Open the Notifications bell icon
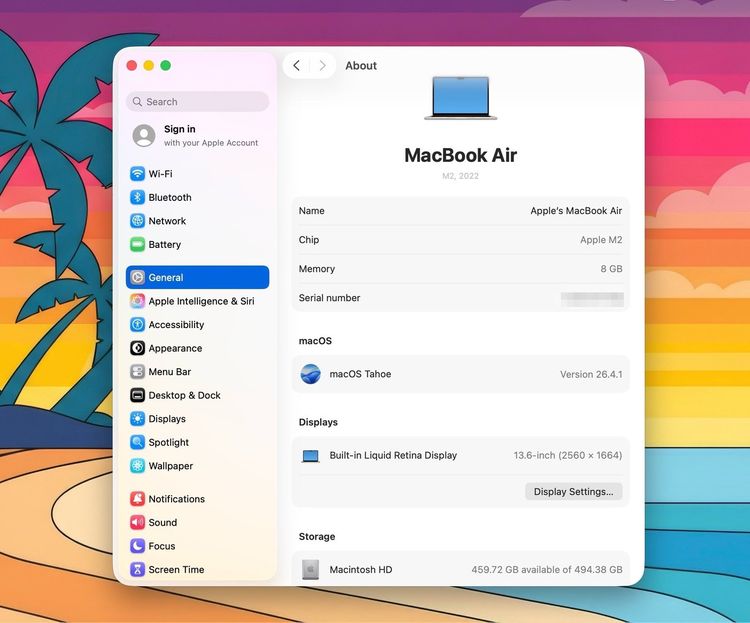 click(137, 499)
